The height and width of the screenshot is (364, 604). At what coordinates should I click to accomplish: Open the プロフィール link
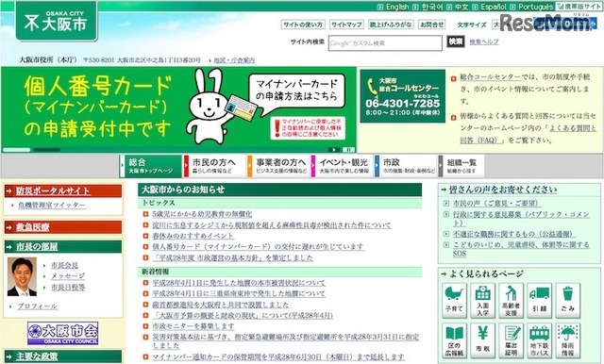pyautogui.click(x=37, y=306)
